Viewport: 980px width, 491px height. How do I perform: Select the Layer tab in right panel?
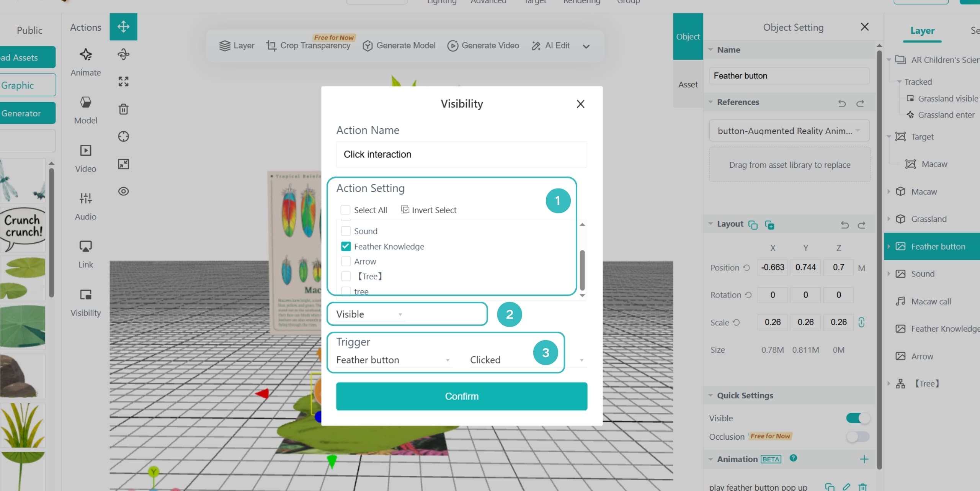click(922, 31)
